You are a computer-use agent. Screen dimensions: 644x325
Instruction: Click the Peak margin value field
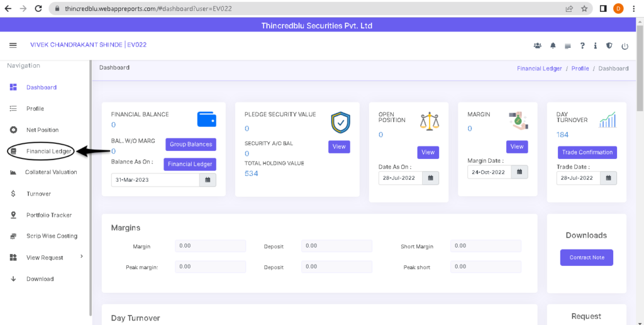pos(210,267)
